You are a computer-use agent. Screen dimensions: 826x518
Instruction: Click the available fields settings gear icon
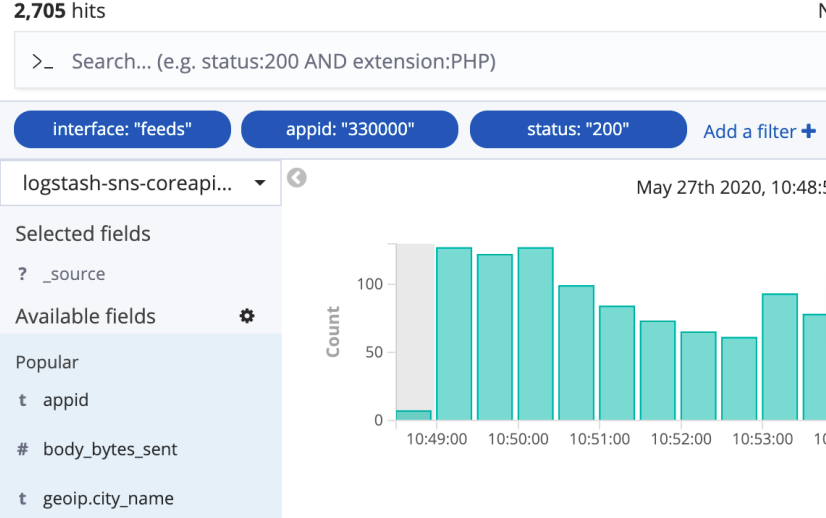click(247, 316)
